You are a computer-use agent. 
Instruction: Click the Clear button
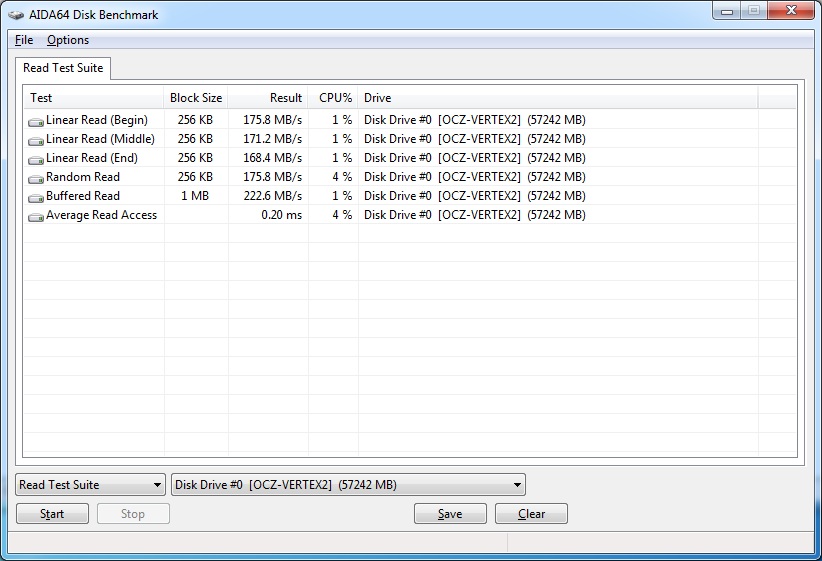(531, 514)
